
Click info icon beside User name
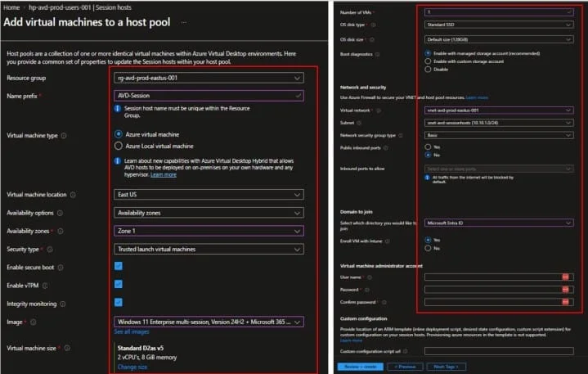(370, 277)
